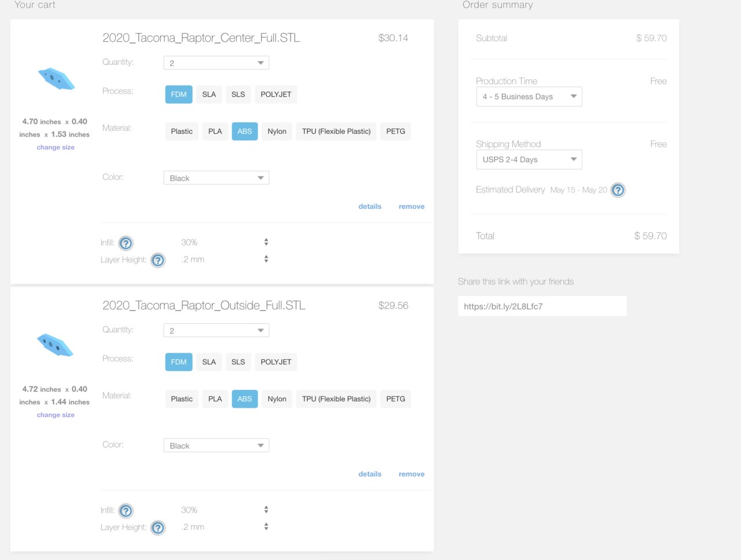
Task: Select FDM process for Outside_Full part
Action: [179, 362]
